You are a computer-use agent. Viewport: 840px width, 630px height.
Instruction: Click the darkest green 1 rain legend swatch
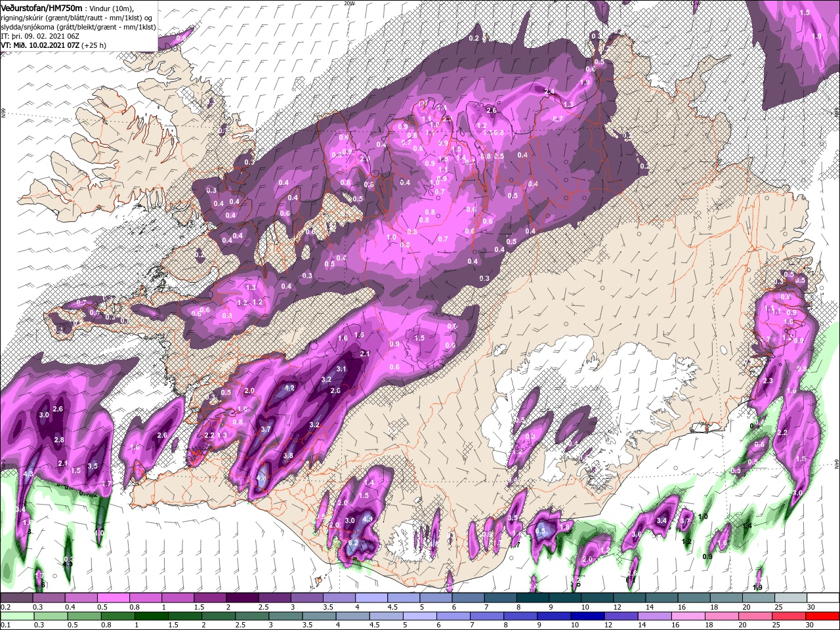[151, 616]
